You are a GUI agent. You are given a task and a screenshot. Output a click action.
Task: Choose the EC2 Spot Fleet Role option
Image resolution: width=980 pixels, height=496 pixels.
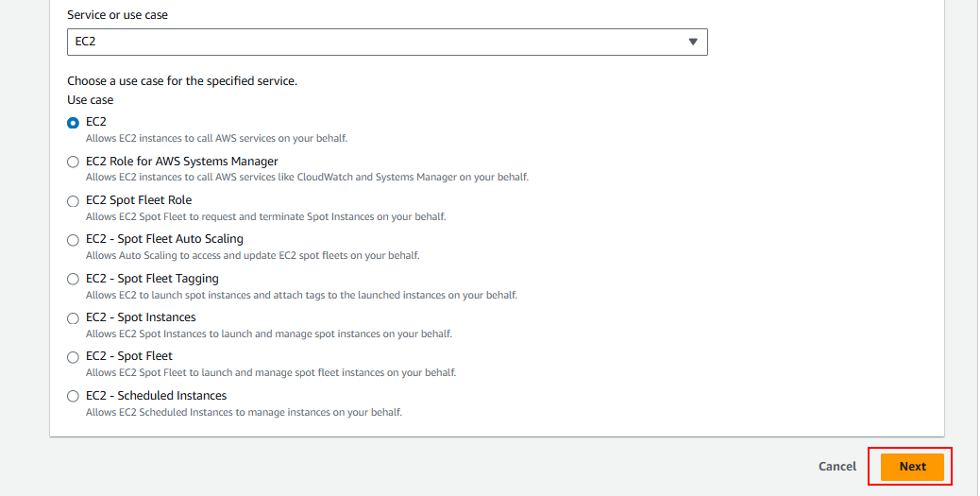point(73,201)
